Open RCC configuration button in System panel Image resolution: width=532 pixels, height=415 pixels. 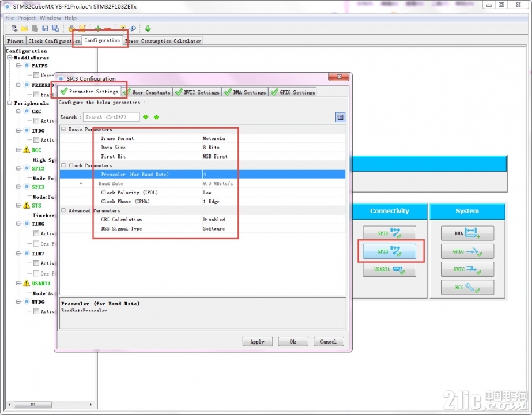pyautogui.click(x=467, y=288)
